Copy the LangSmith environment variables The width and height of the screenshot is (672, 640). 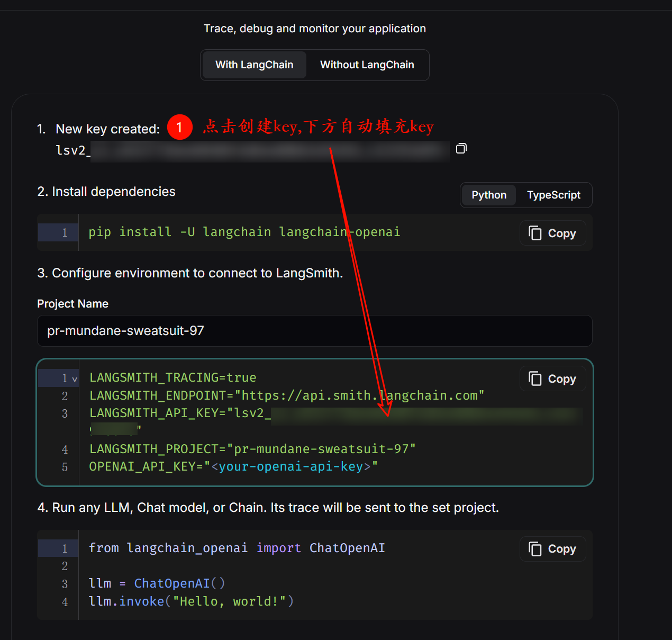pos(553,379)
